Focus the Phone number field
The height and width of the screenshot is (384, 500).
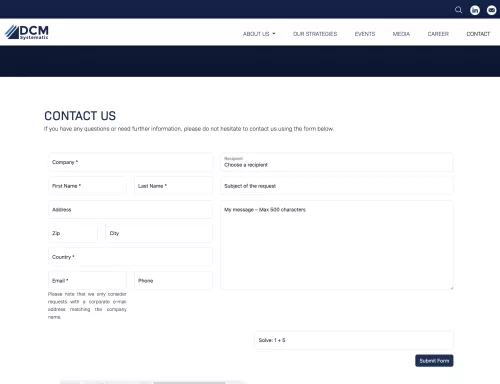[x=173, y=280]
